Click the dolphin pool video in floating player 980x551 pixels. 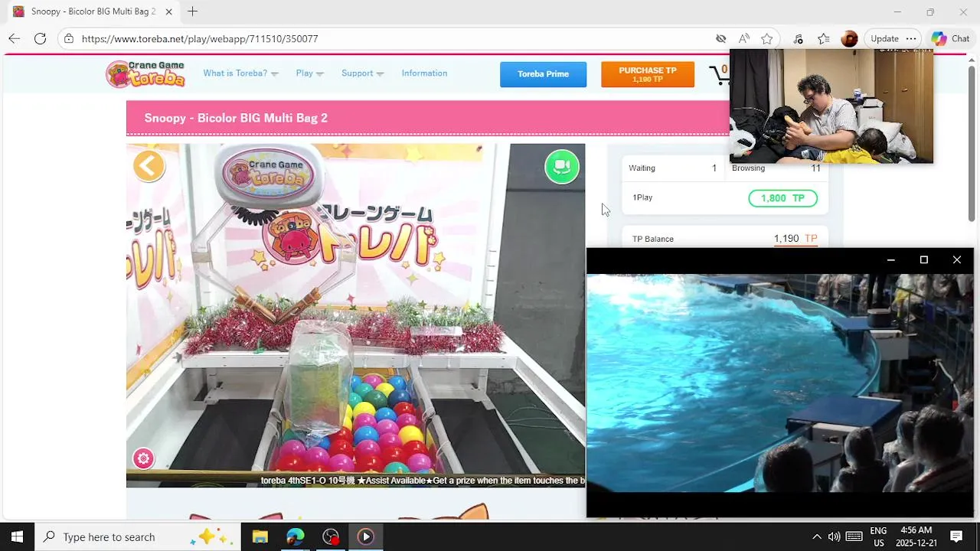coord(780,383)
